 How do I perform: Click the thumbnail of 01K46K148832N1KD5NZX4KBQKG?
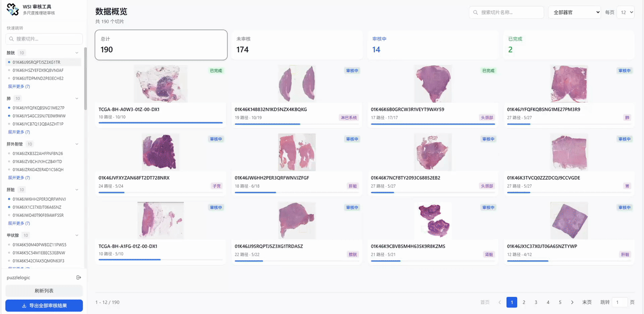click(296, 83)
